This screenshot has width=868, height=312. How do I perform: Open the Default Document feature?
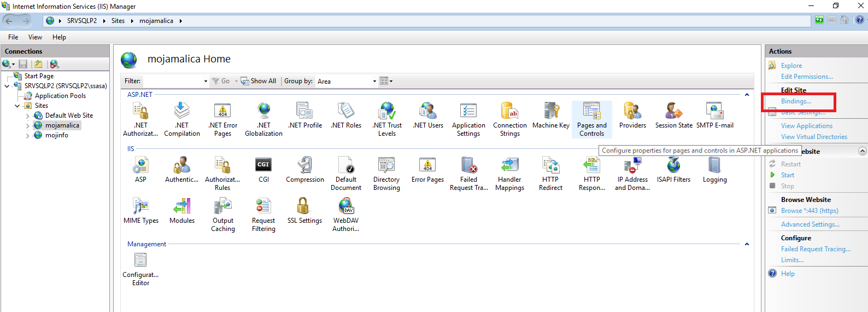(x=346, y=173)
